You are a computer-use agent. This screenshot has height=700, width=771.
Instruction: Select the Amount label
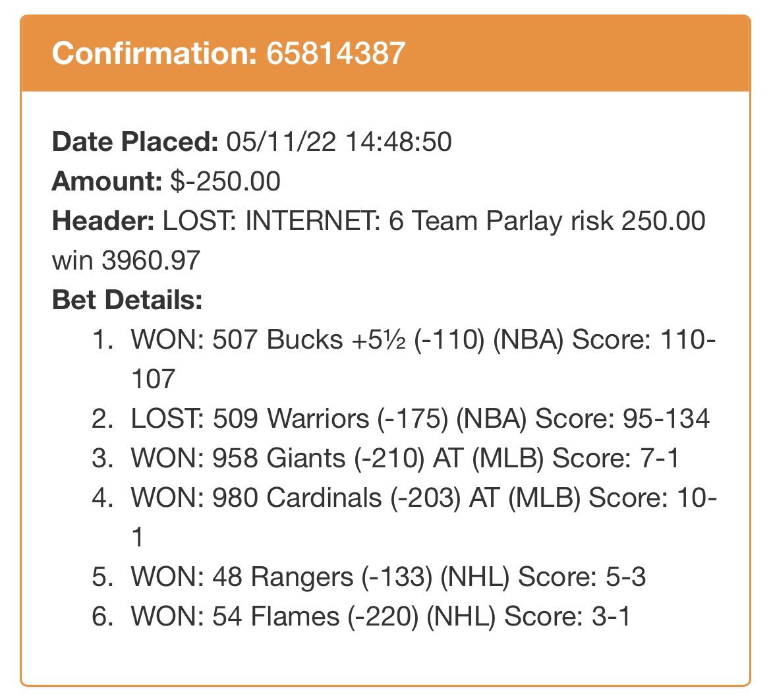coord(107,181)
